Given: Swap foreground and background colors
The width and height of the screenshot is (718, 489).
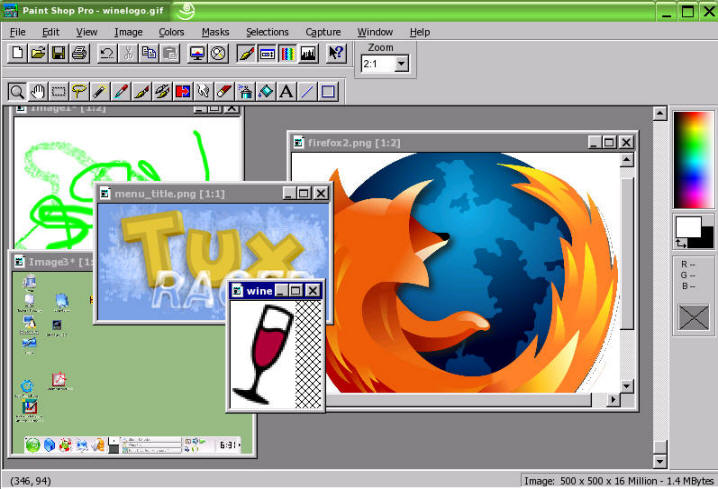Looking at the screenshot, I should pyautogui.click(x=681, y=244).
